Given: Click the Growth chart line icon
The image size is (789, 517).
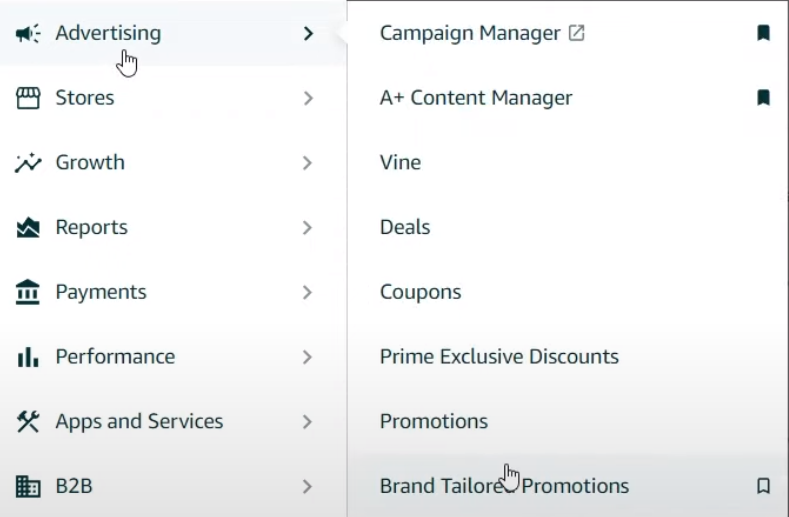Looking at the screenshot, I should coord(28,163).
